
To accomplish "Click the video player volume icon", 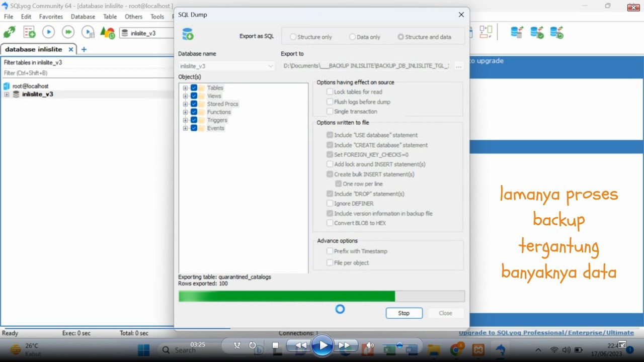I will [x=370, y=345].
